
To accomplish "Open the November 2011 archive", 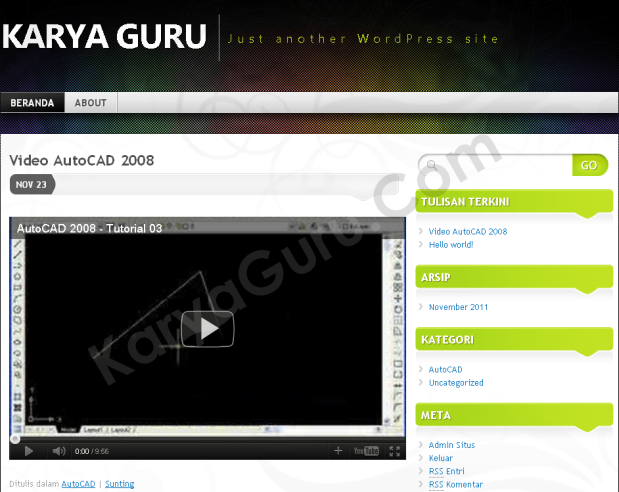I will pos(458,307).
